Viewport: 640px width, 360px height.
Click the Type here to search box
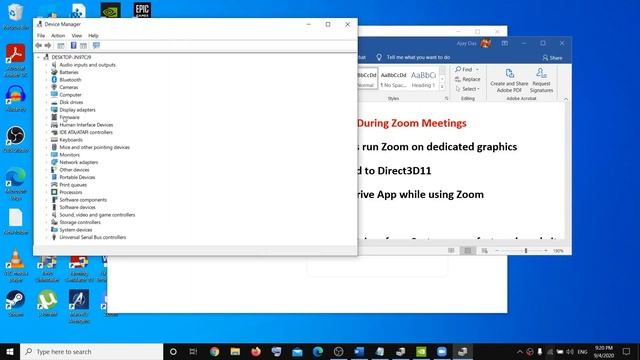(91, 351)
